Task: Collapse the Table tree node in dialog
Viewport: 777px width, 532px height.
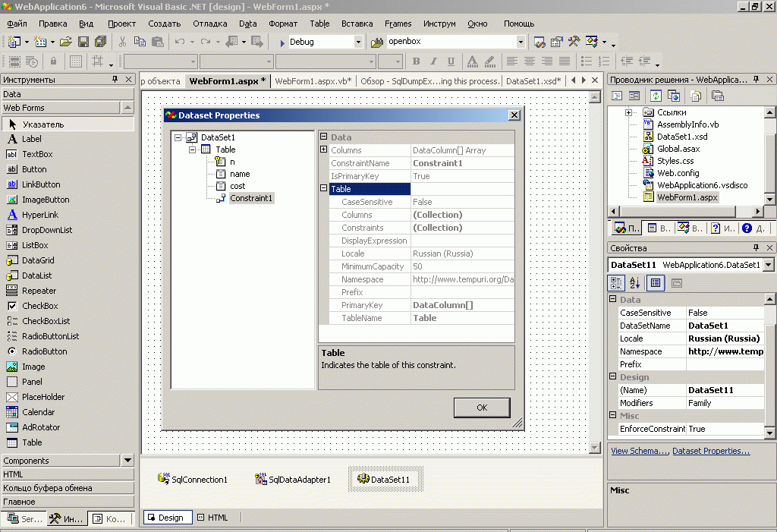Action: 192,150
